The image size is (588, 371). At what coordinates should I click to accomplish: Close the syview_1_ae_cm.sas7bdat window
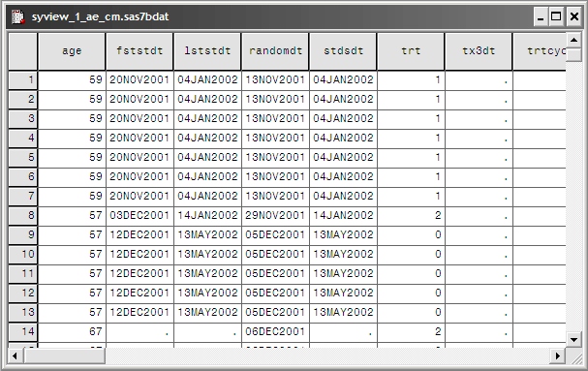[x=574, y=16]
